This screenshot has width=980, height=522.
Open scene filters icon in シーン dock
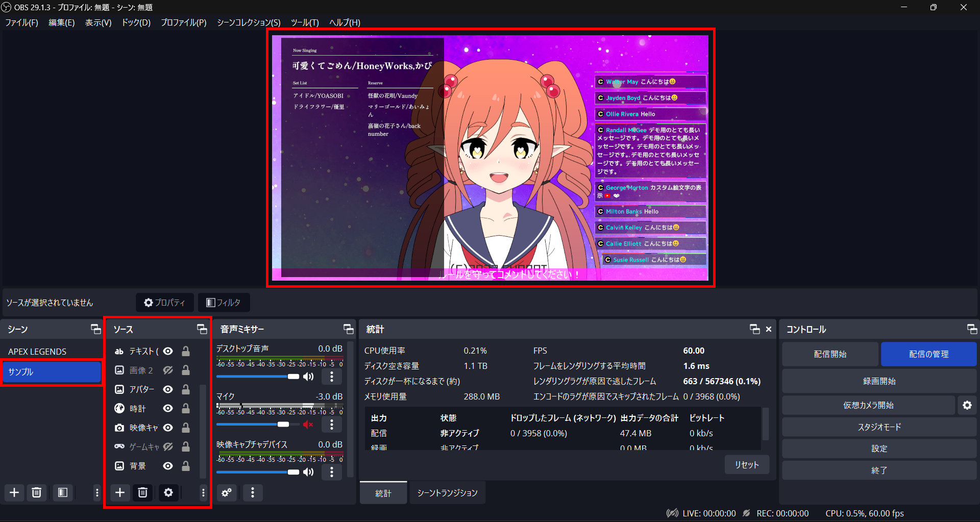click(63, 492)
